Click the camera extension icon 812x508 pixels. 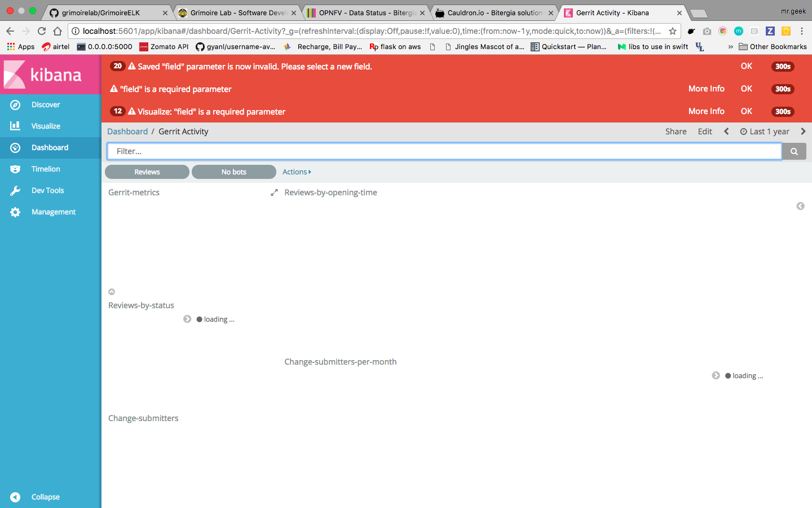tap(707, 31)
